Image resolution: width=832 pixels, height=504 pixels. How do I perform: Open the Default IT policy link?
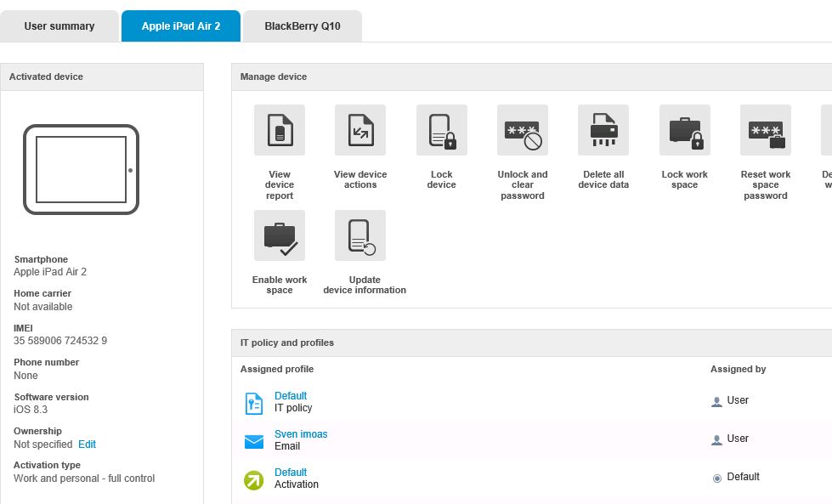click(x=291, y=396)
